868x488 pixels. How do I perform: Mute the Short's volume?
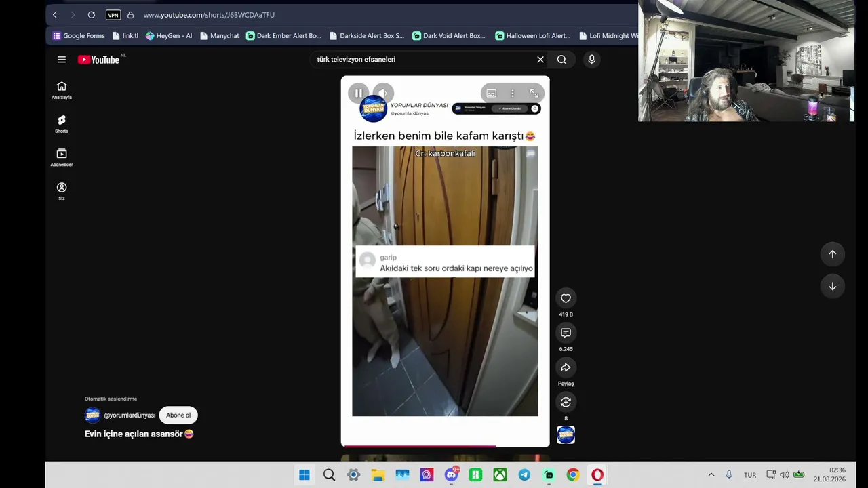[383, 93]
